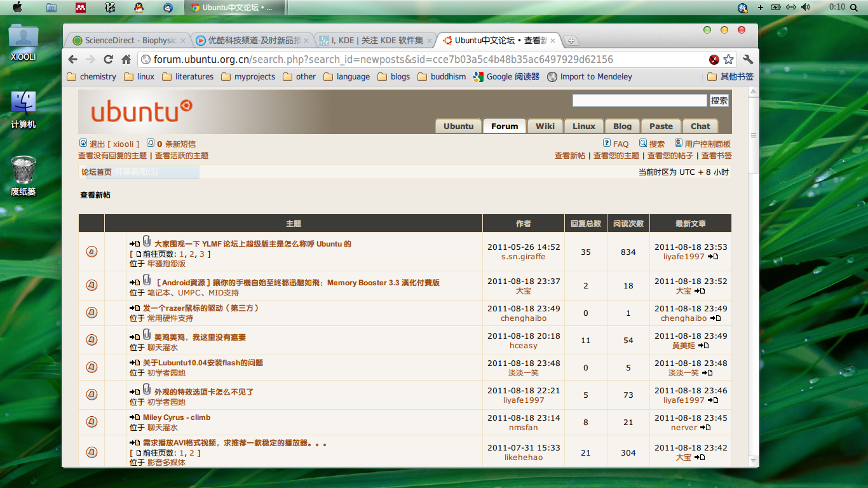Click the browser forward arrow
The image size is (868, 488).
point(90,59)
